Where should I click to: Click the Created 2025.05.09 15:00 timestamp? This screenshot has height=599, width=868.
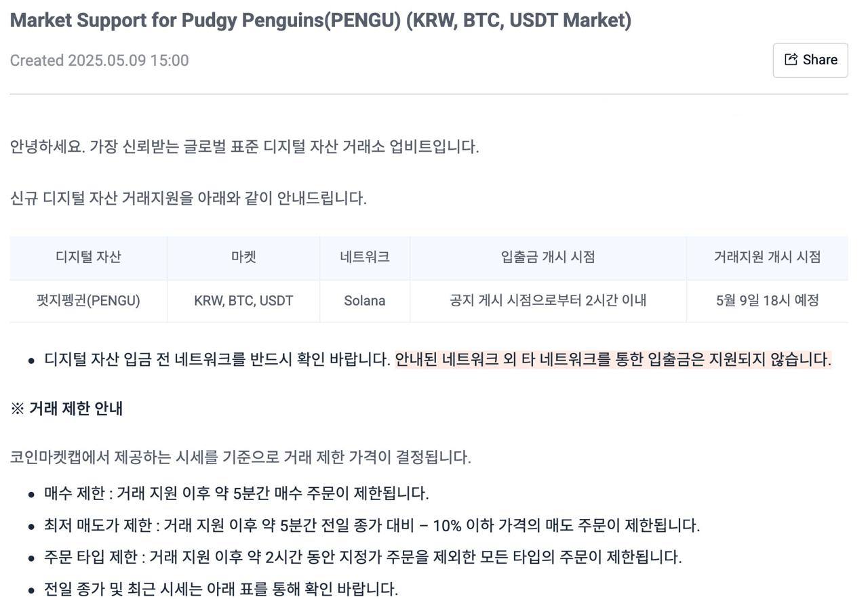pyautogui.click(x=99, y=60)
